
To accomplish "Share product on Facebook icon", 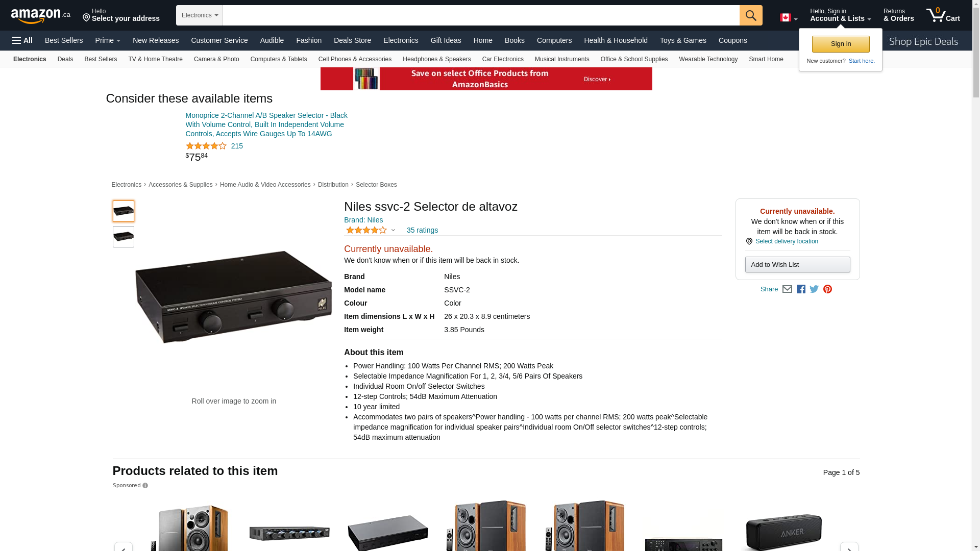I will [801, 289].
